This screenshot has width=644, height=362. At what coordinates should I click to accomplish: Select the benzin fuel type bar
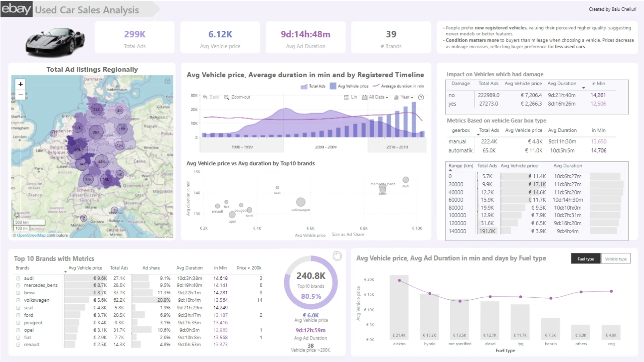click(550, 329)
